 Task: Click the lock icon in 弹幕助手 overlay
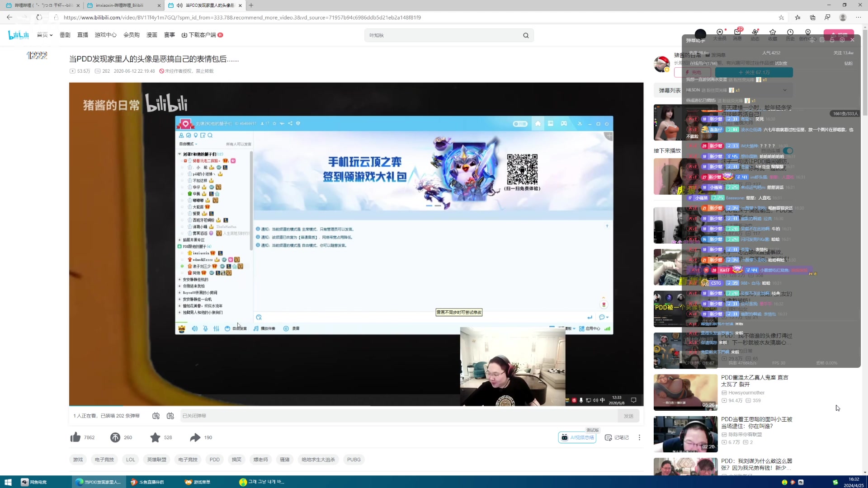coord(832,40)
